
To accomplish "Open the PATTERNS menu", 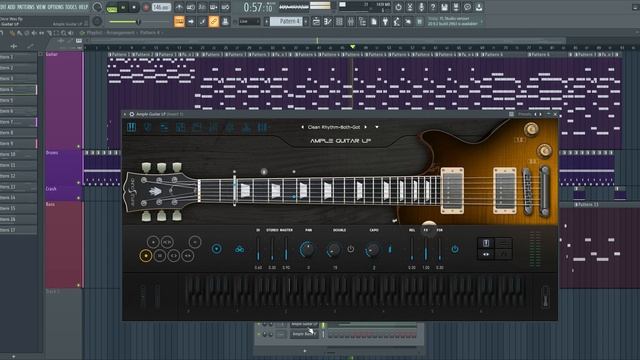I will pos(25,7).
